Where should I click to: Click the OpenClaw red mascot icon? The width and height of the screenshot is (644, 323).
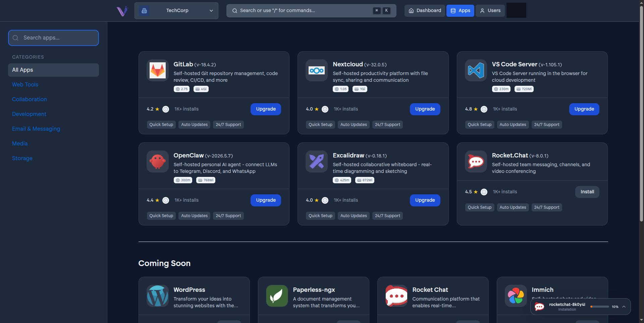tap(158, 161)
